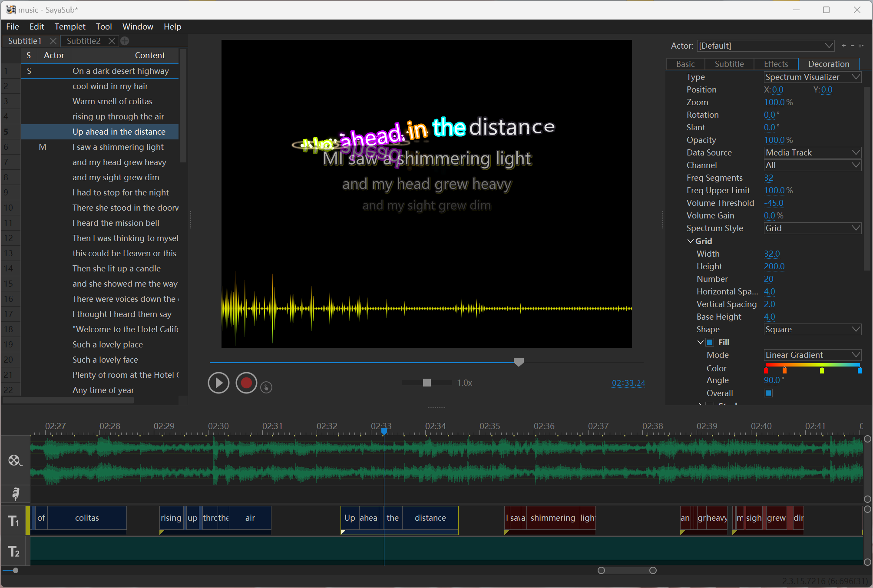Open the Tool menu
The width and height of the screenshot is (873, 588).
104,26
